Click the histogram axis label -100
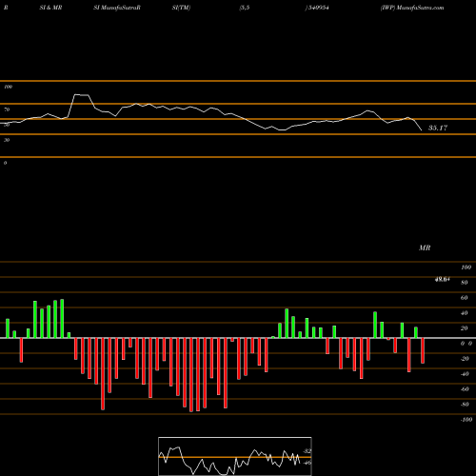476x476 pixels. [466, 420]
